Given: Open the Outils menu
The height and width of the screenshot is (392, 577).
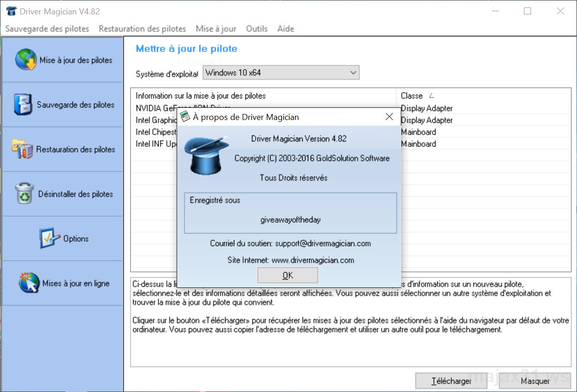Looking at the screenshot, I should [257, 29].
